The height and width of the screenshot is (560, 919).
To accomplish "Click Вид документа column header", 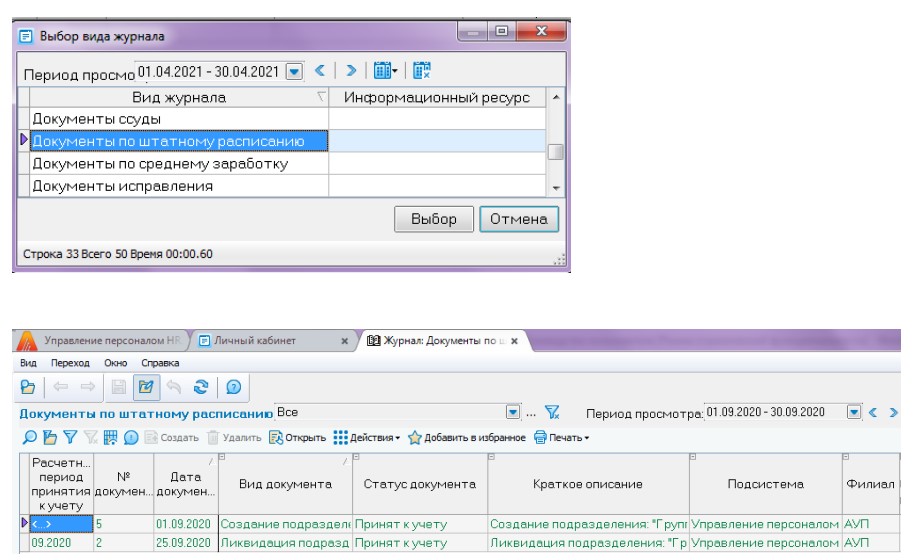I will (x=285, y=484).
